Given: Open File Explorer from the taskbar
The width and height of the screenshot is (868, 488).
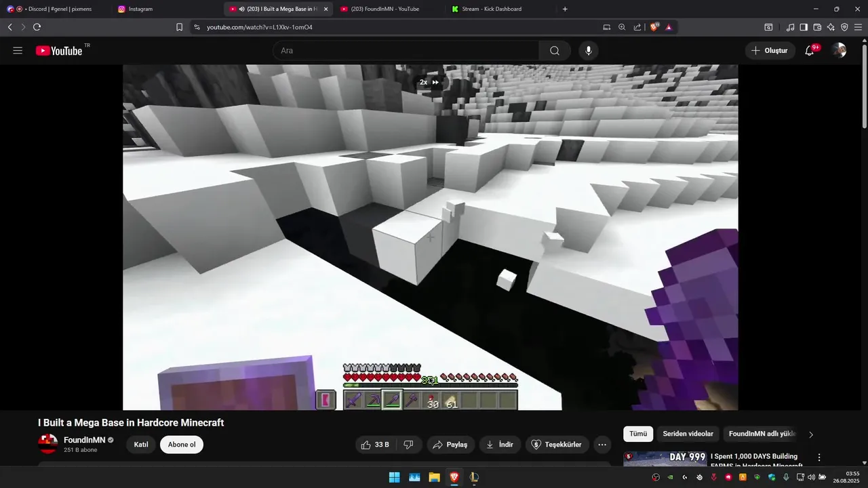Looking at the screenshot, I should click(x=434, y=477).
